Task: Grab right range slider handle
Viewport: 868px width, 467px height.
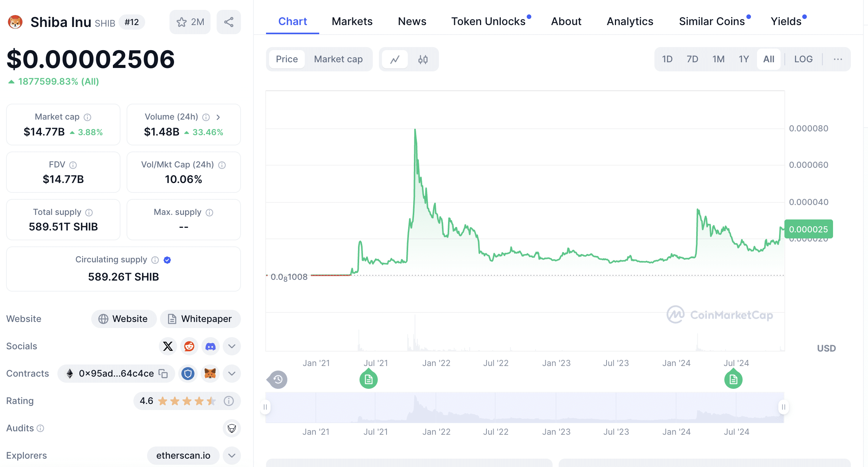Action: (784, 407)
